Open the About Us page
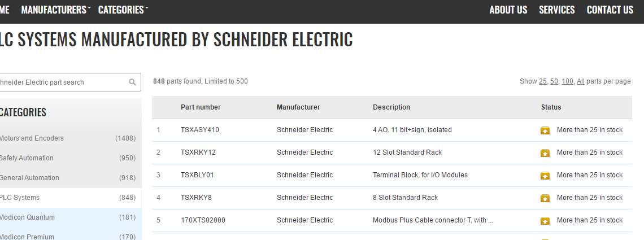 pos(508,10)
